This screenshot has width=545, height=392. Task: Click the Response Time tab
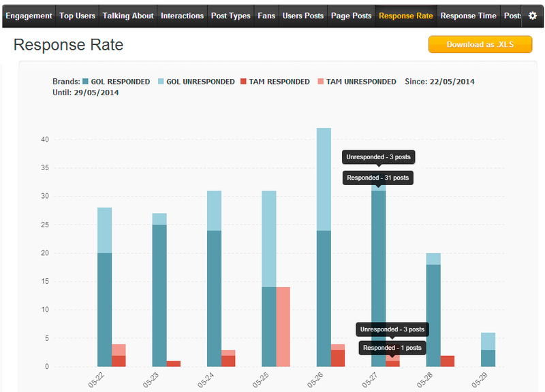pyautogui.click(x=468, y=16)
